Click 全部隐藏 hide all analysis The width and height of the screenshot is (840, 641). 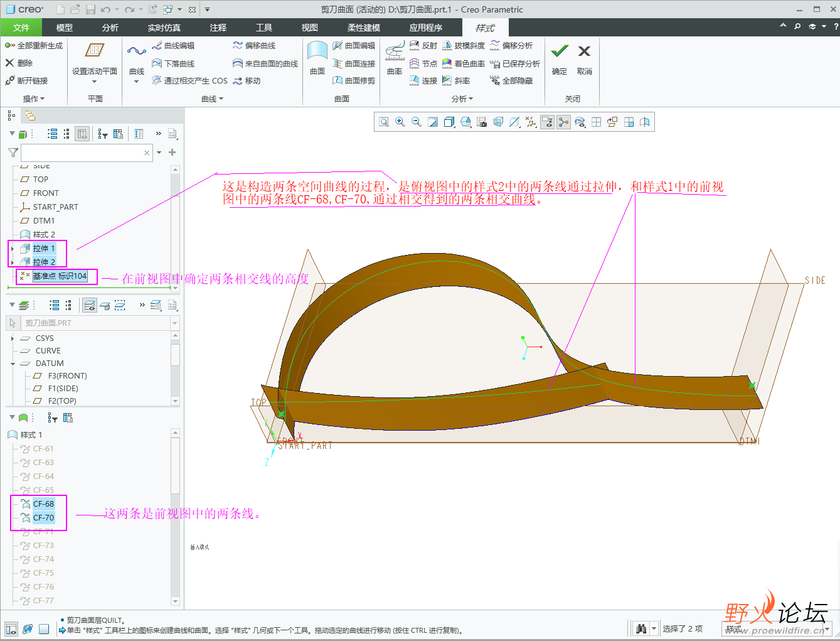(511, 80)
